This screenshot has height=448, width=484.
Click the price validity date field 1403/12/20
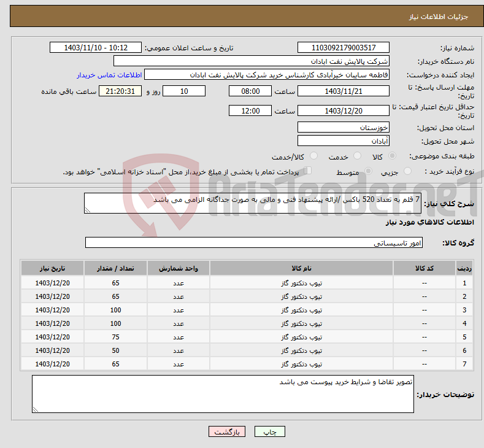coord(344,110)
